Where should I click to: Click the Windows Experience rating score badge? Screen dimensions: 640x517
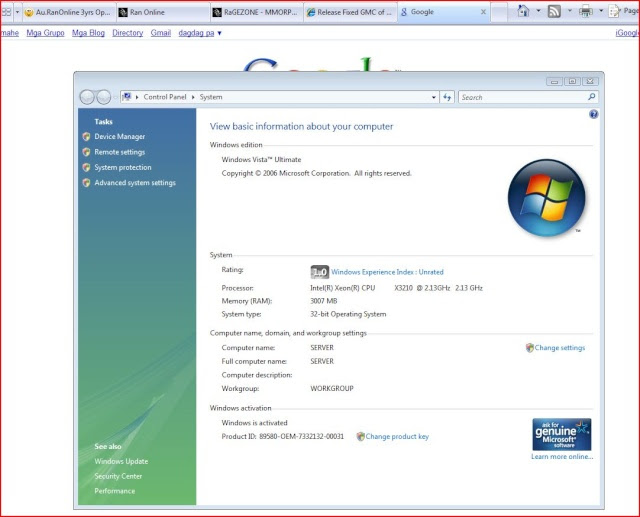pyautogui.click(x=320, y=272)
